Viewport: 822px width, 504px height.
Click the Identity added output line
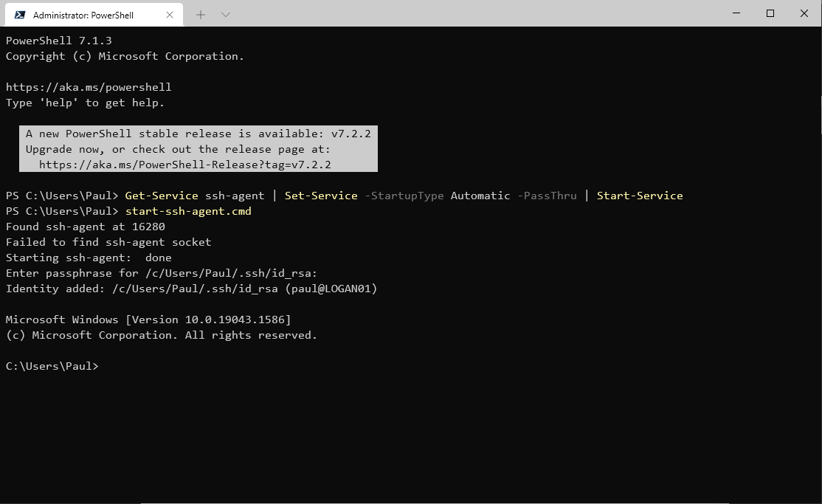192,289
